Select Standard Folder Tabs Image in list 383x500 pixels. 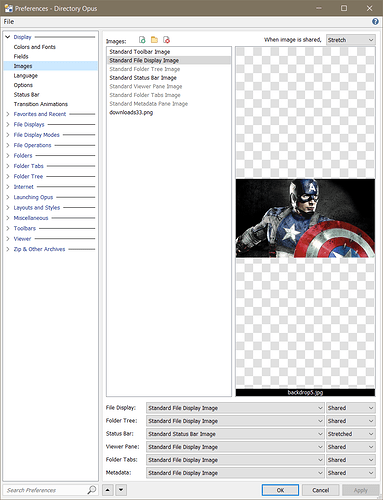point(169,95)
